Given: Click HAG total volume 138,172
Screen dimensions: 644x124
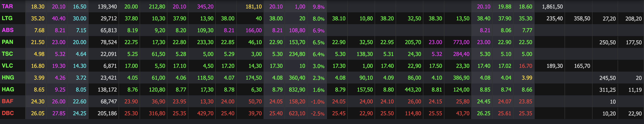Looking at the screenshot, I should click(x=107, y=90).
